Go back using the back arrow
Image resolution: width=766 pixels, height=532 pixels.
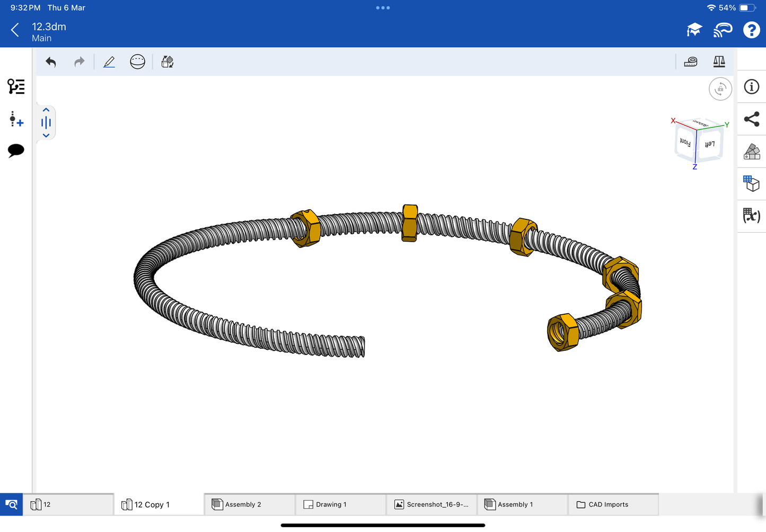pyautogui.click(x=15, y=30)
